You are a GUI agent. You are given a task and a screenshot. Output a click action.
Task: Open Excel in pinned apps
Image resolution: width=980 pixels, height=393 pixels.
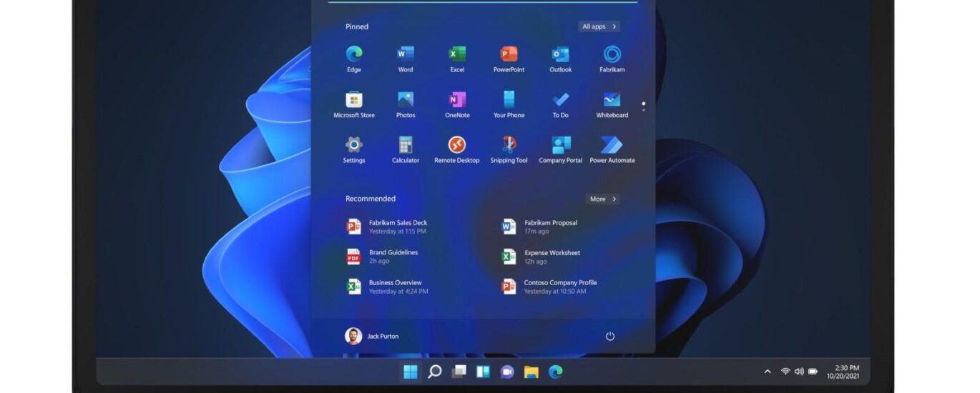pyautogui.click(x=457, y=59)
